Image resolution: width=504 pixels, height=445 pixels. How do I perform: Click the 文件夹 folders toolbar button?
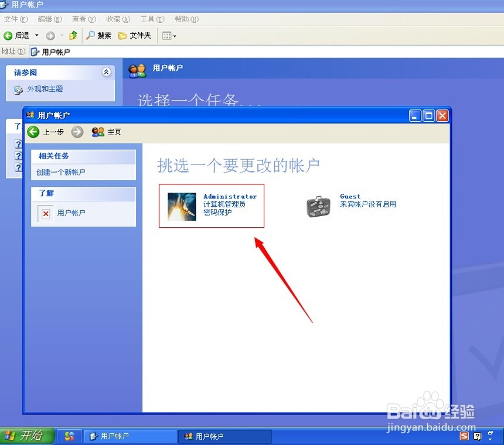pyautogui.click(x=135, y=35)
